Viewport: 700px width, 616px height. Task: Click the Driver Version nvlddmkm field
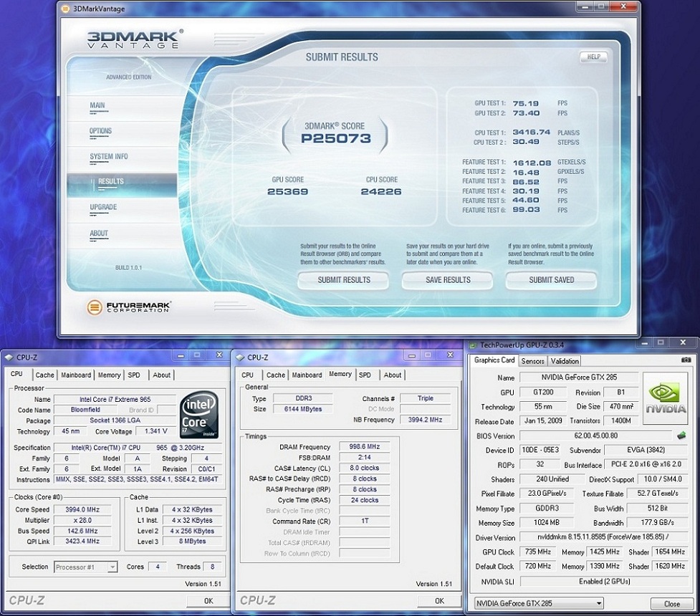pyautogui.click(x=604, y=537)
